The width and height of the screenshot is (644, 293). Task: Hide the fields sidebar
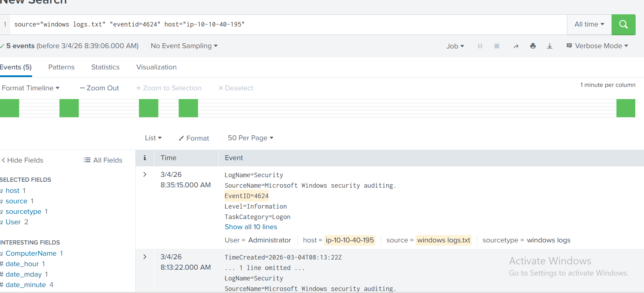tap(23, 160)
